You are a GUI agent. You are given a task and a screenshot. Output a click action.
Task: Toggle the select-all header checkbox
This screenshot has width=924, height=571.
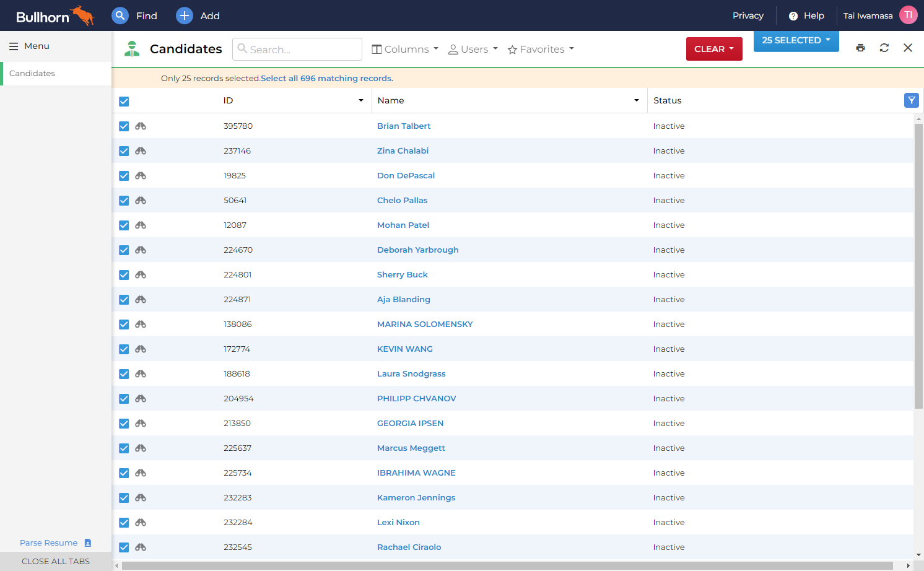(124, 102)
